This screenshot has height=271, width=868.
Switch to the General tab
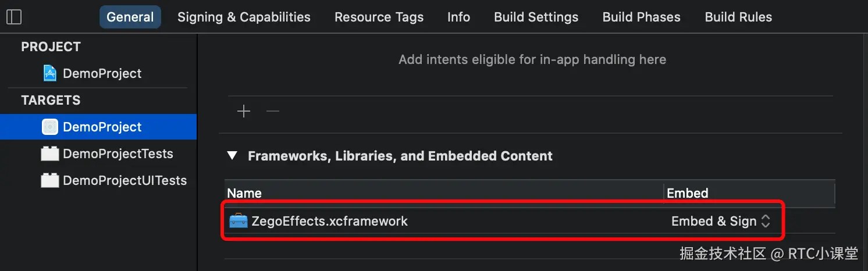[130, 17]
